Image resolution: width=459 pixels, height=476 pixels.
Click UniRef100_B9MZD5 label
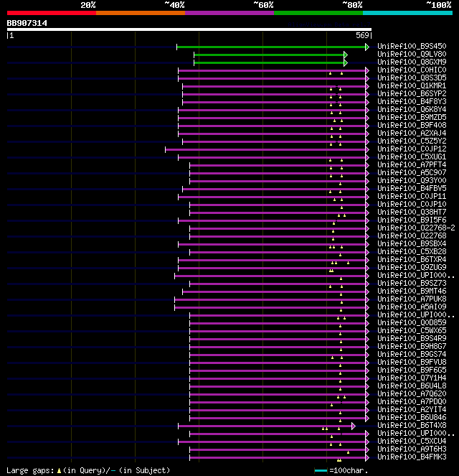pos(412,117)
